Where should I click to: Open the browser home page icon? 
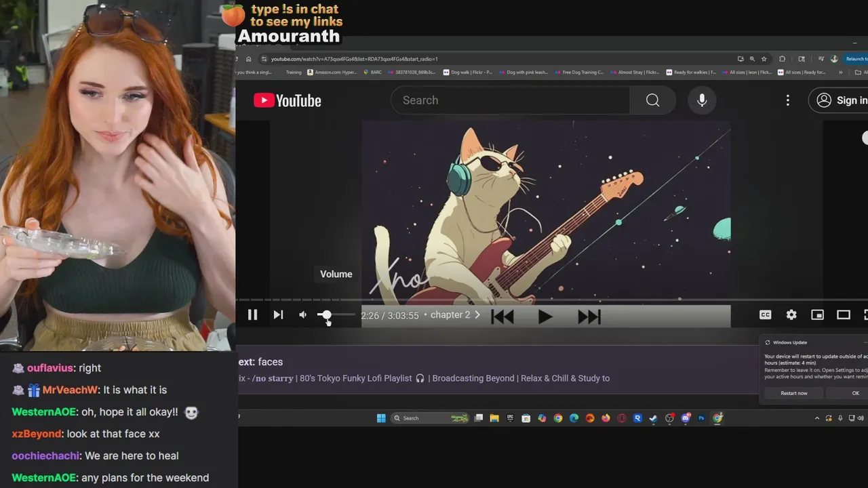pyautogui.click(x=248, y=59)
